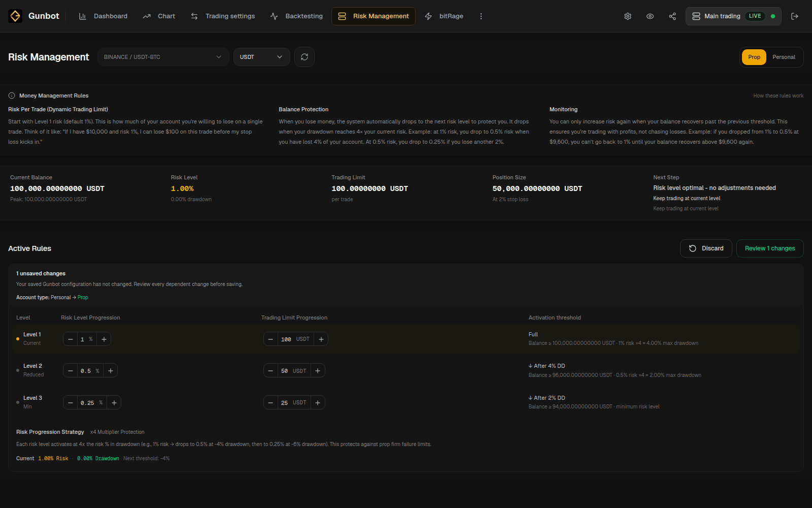Viewport: 812px width, 508px height.
Task: Switch account type to Prop
Action: pos(754,57)
